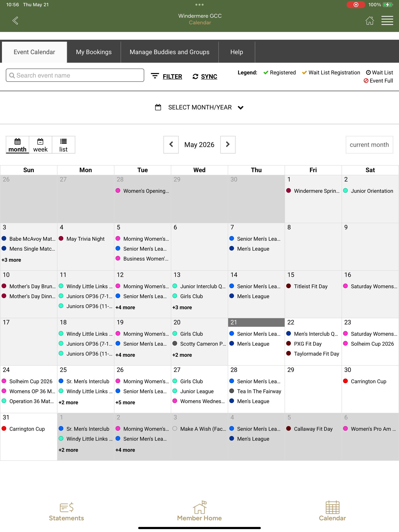Open Mother's Day Dinner event
The width and height of the screenshot is (399, 532).
click(x=29, y=296)
